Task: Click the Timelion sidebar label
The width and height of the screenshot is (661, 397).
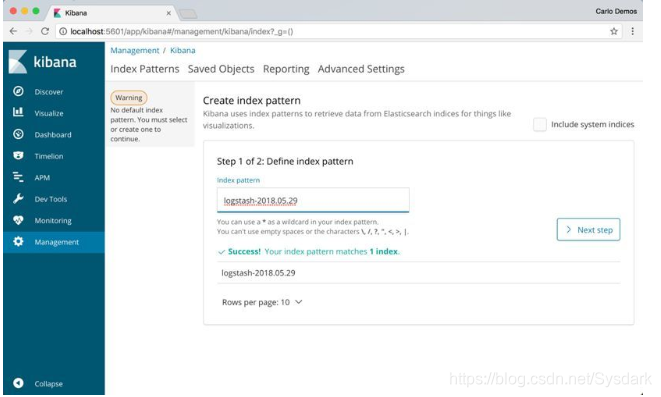Action: [x=49, y=156]
